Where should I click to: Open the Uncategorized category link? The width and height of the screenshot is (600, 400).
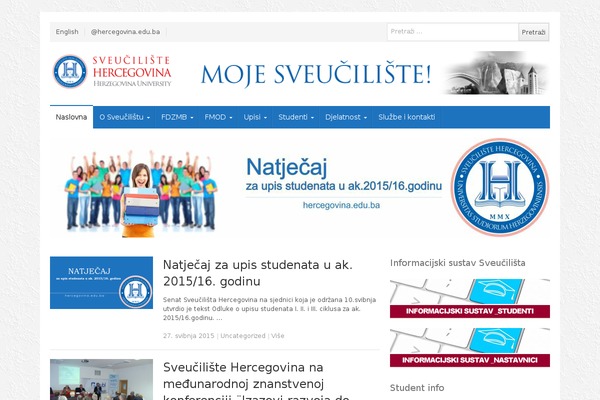243,336
